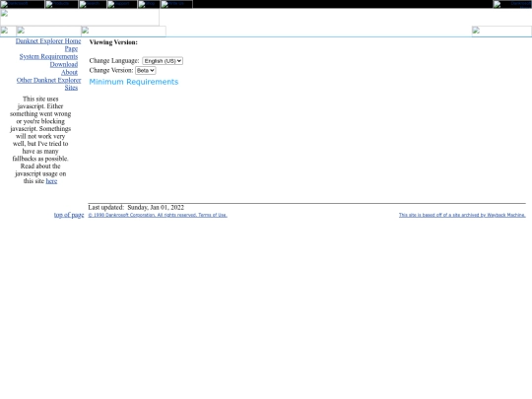
Task: Go to Danknet Explorer Home Page link
Action: 48,44
